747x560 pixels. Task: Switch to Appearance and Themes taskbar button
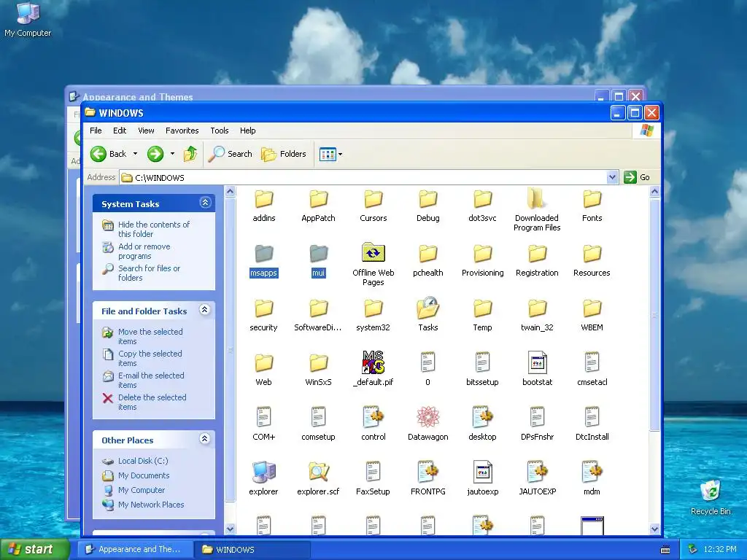pos(135,549)
